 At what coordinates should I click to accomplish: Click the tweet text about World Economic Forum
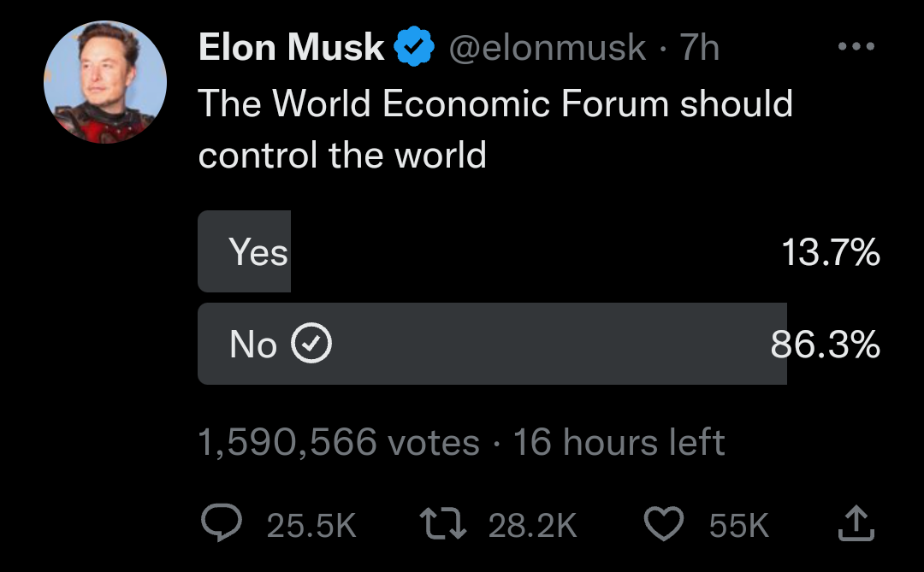(495, 128)
